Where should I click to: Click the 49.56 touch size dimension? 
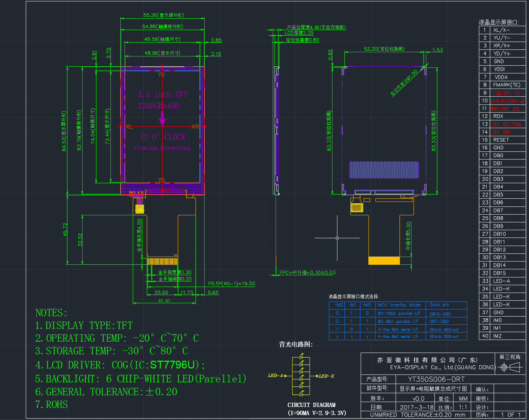point(162,39)
